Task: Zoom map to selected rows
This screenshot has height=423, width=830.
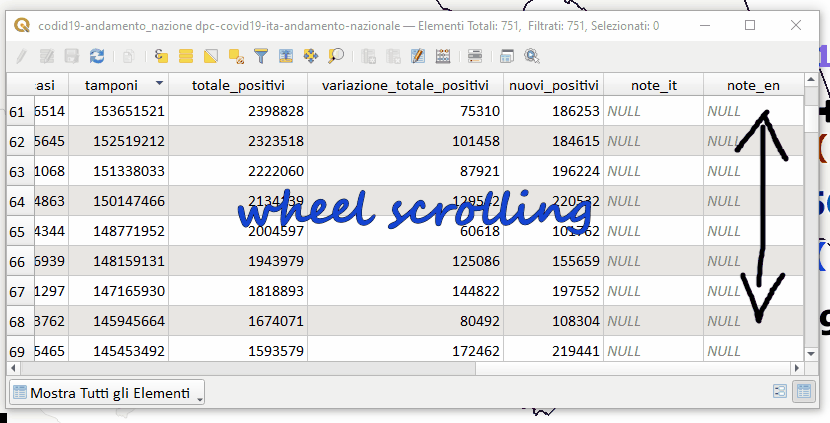Action: point(336,57)
